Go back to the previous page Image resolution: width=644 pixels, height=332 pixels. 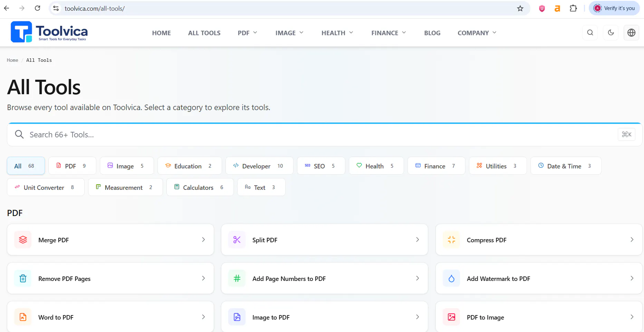[7, 8]
